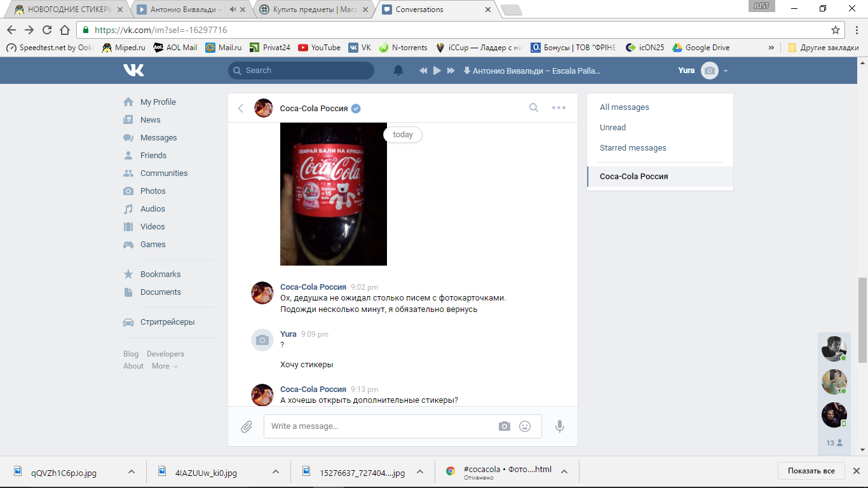
Task: Skip to next track in header player
Action: [x=451, y=71]
